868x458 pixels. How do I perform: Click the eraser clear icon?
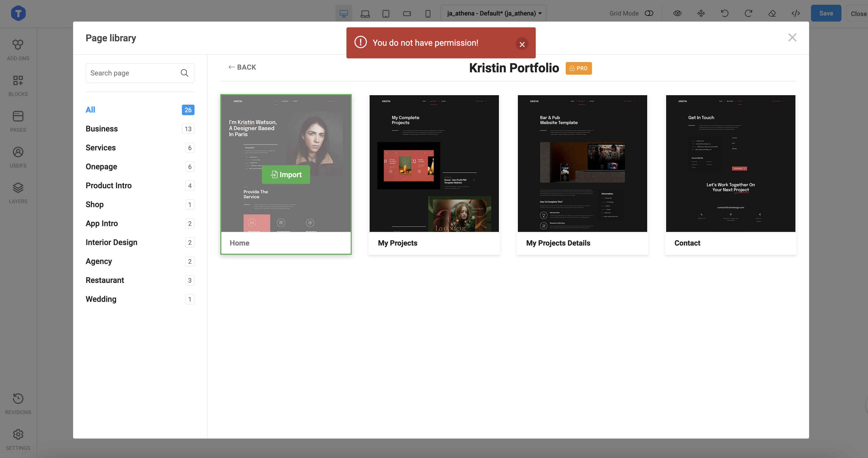click(x=772, y=13)
